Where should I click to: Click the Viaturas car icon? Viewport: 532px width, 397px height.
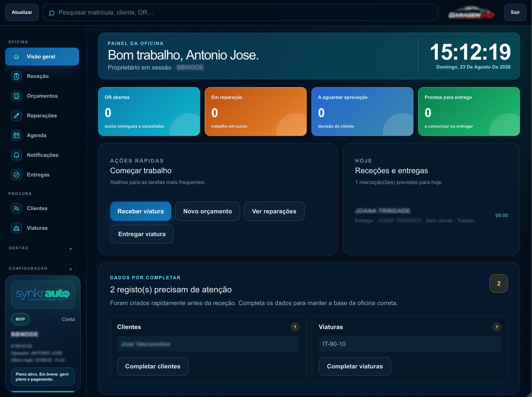click(16, 228)
